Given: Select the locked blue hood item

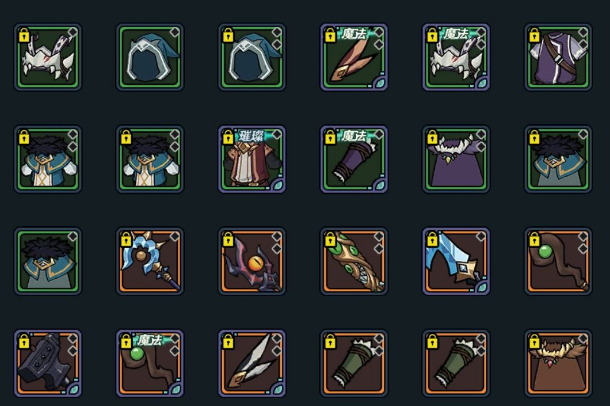Looking at the screenshot, I should 252,57.
